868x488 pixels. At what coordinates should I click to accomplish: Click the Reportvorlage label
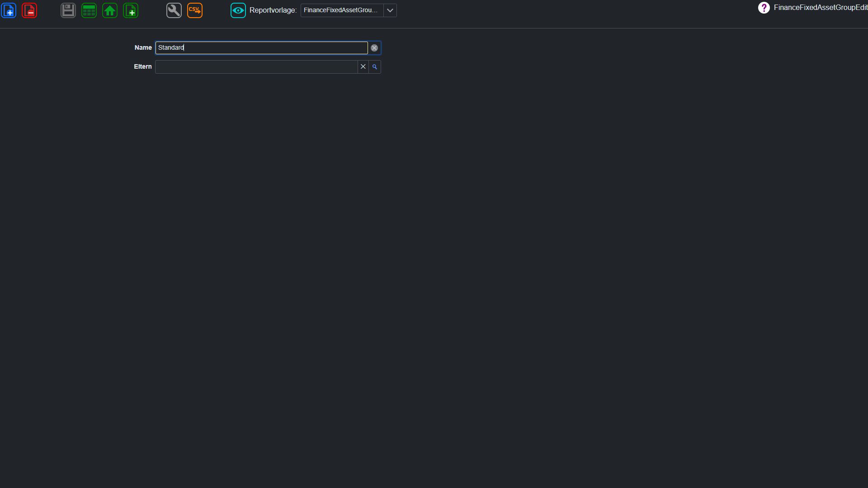[273, 10]
